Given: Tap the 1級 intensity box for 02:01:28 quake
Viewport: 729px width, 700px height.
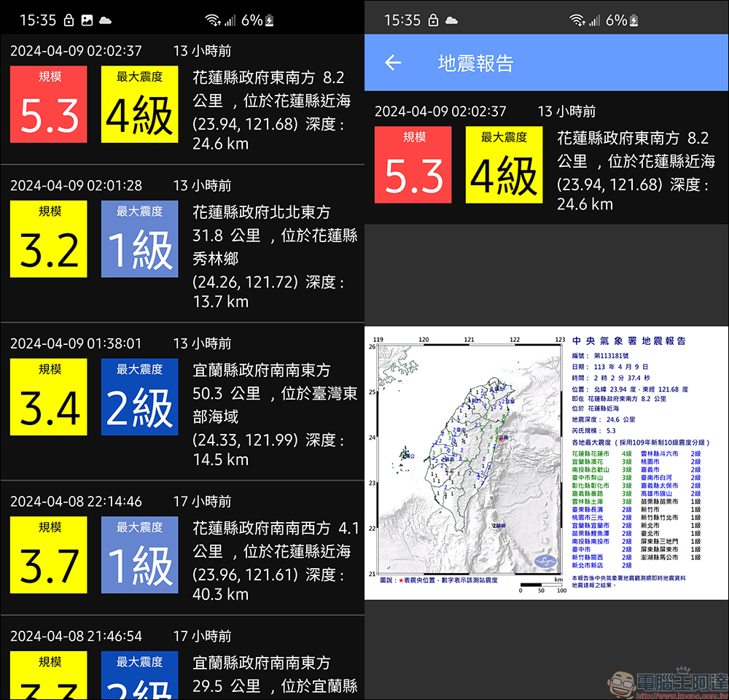Looking at the screenshot, I should (x=139, y=239).
